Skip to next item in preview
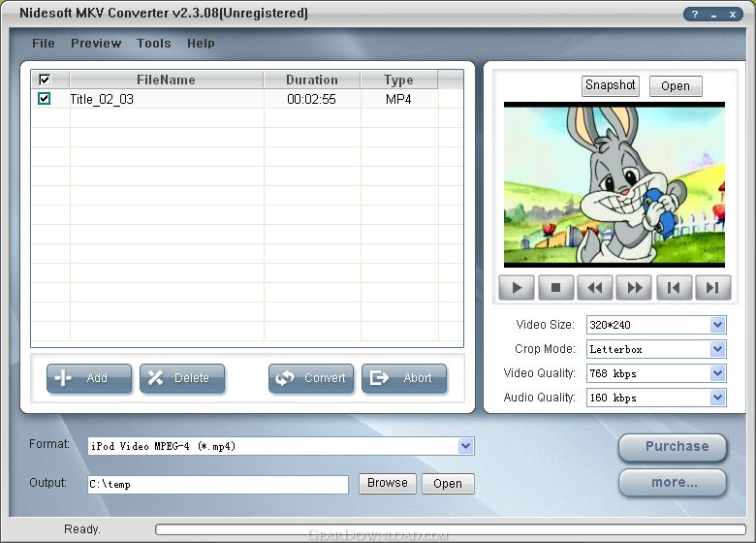756x543 pixels. 713,288
